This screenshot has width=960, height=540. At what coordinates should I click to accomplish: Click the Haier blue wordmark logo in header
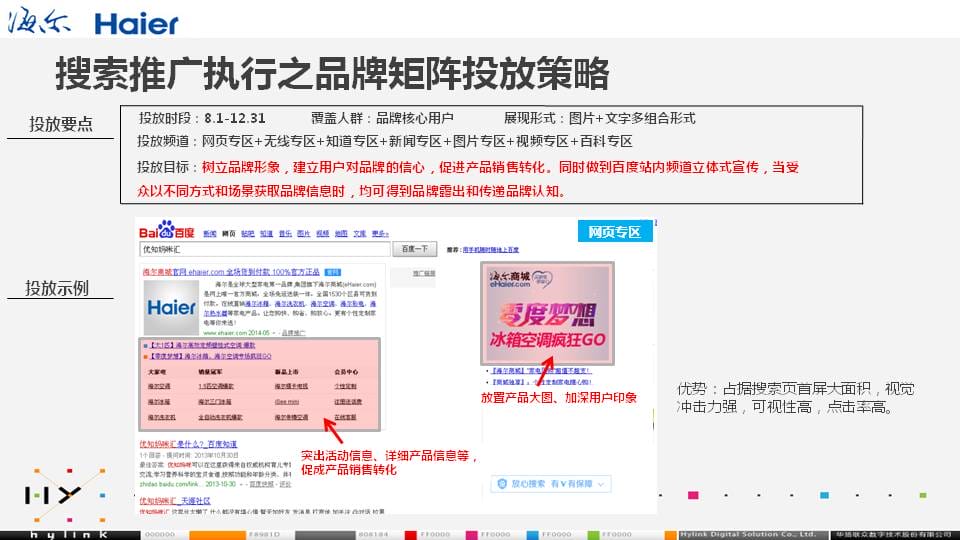click(137, 24)
